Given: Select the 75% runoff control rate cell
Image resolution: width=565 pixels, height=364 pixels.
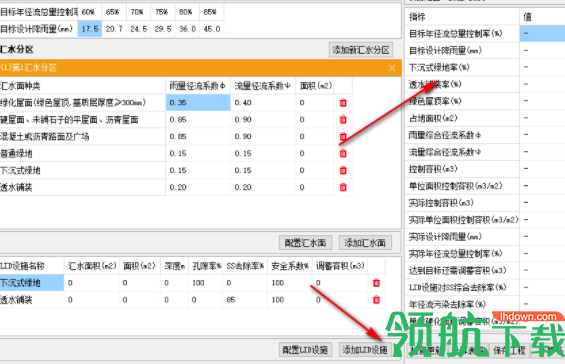Looking at the screenshot, I should [x=163, y=12].
